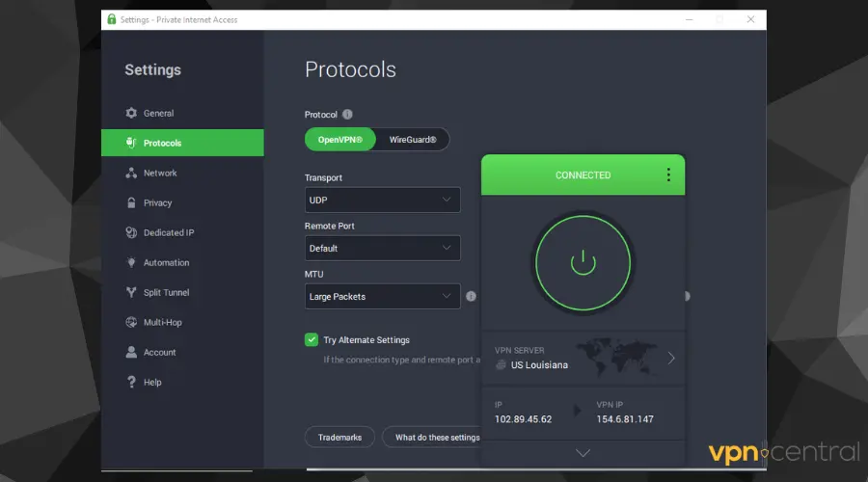Click the Network icon in sidebar
Viewport: 868px width, 482px height.
click(131, 174)
